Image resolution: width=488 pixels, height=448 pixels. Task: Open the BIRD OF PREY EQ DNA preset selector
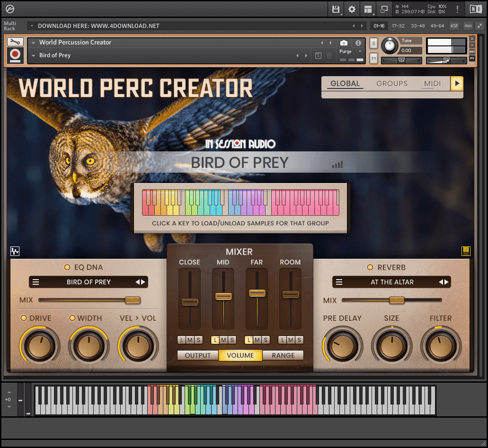pos(89,282)
